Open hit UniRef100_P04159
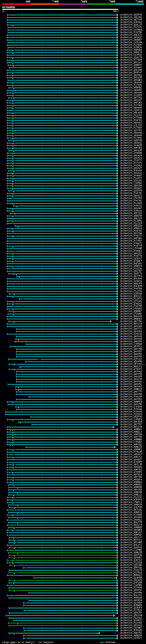 tap(131, 397)
